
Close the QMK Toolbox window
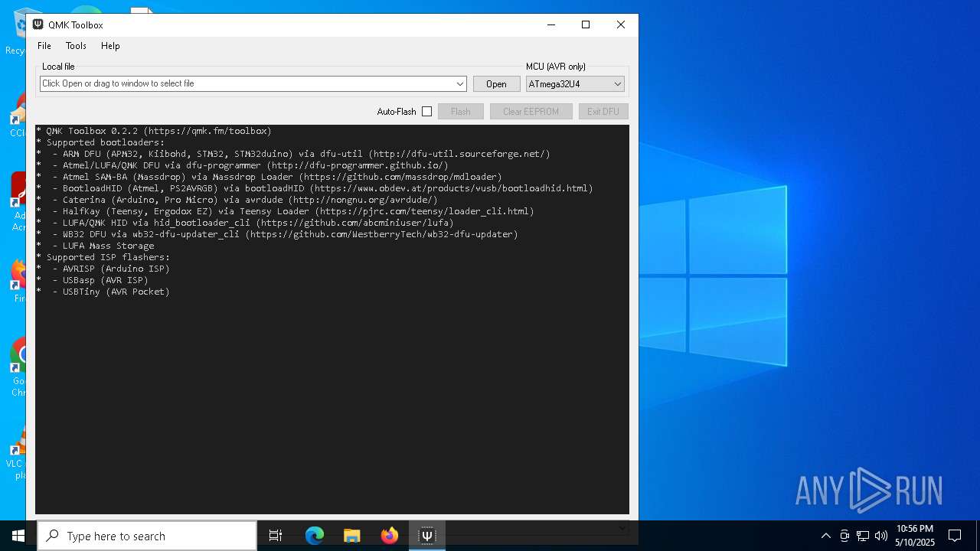(x=621, y=24)
